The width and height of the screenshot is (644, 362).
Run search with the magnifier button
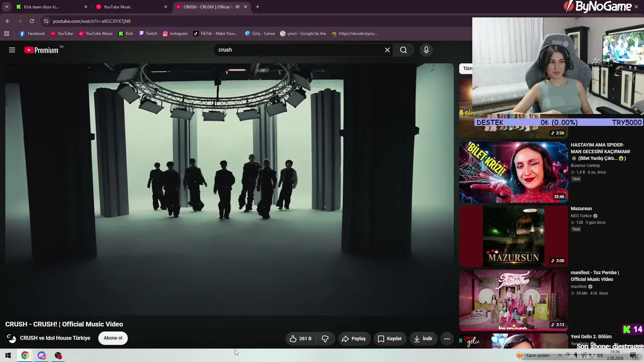click(404, 50)
